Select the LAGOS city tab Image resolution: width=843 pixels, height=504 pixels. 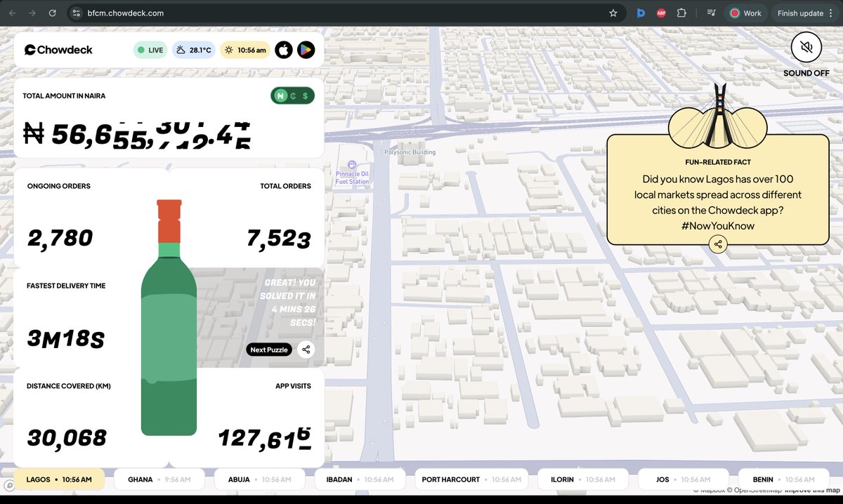click(59, 479)
